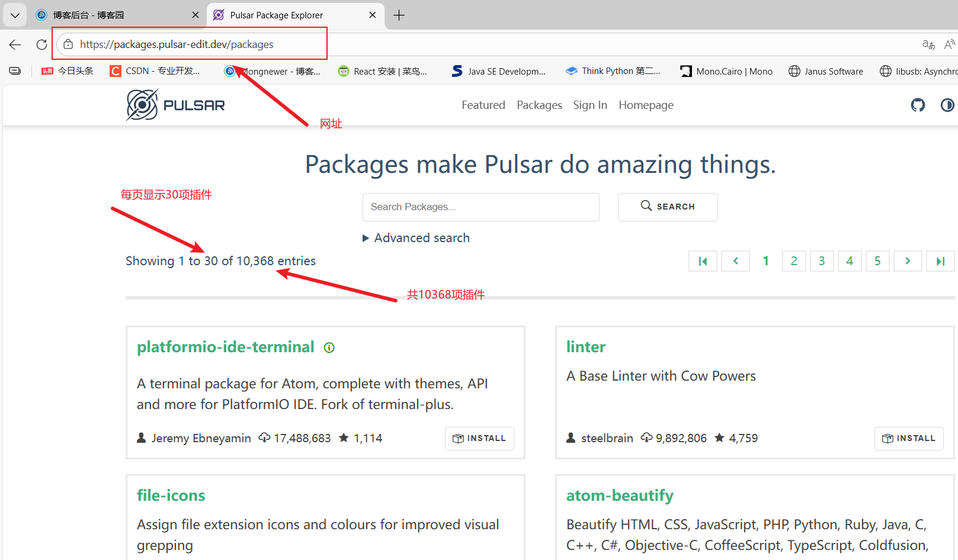Click the Pulsar logo
The image size is (958, 560).
pyautogui.click(x=175, y=105)
